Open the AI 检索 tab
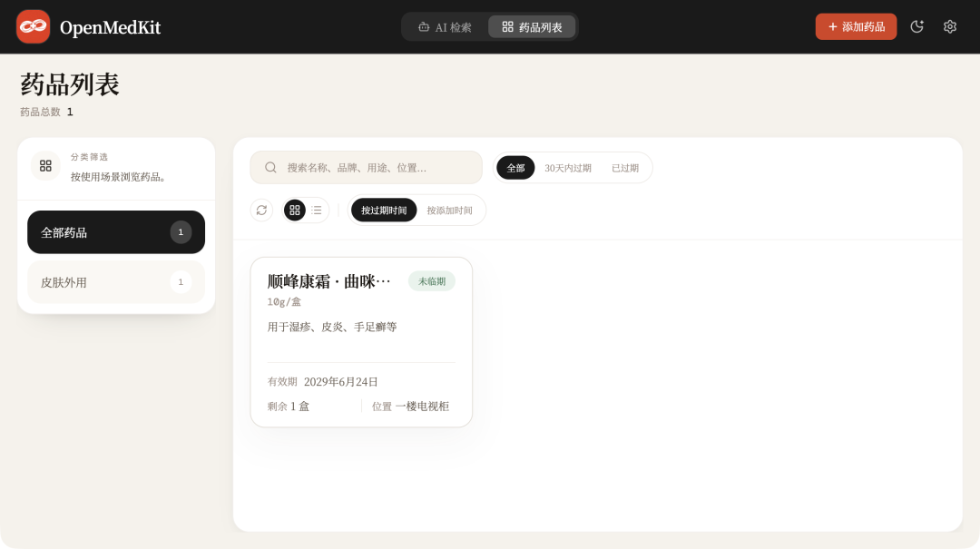The image size is (980, 549). pyautogui.click(x=445, y=27)
